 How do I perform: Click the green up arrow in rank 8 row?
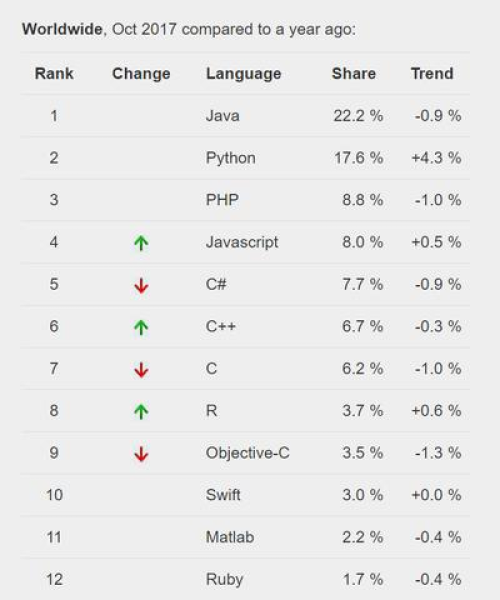click(x=141, y=412)
